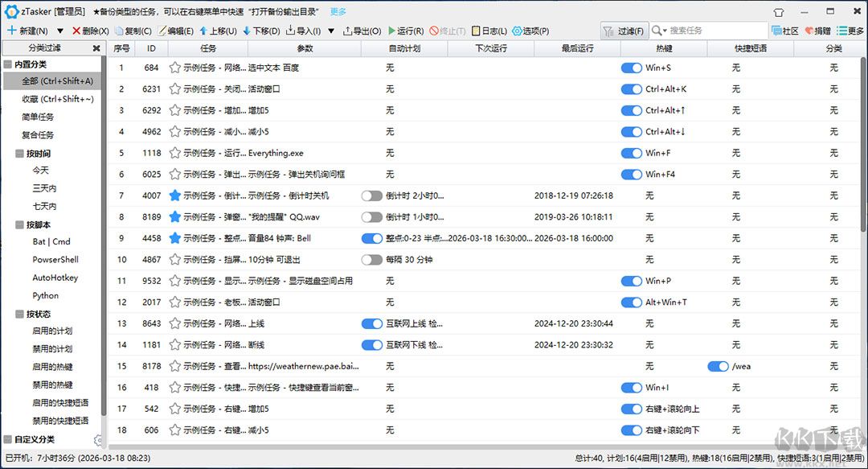
Task: Expand the dropdown arrow next to 新建
Action: [x=59, y=31]
